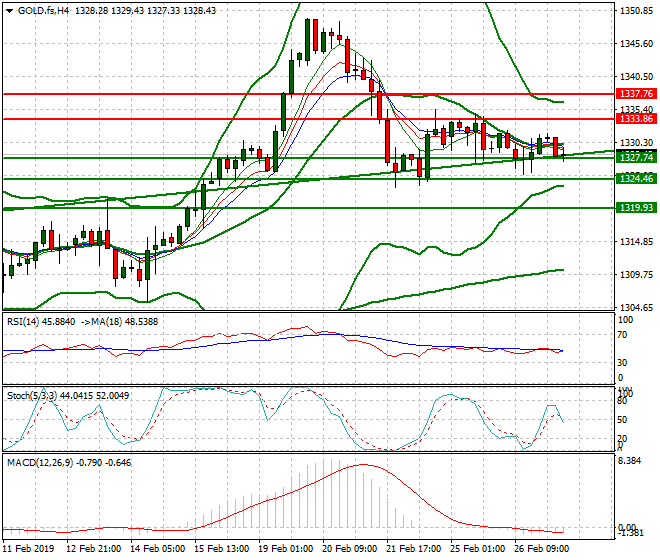
Task: Select the 1333.86 red resistance price label
Action: tap(636, 119)
